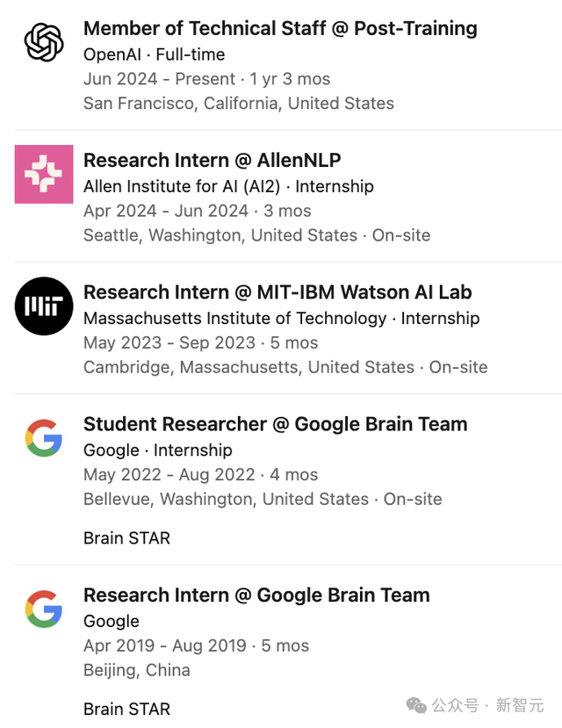This screenshot has width=562, height=728.
Task: Click Brain STAR description under Student Researcher
Action: pos(126,538)
